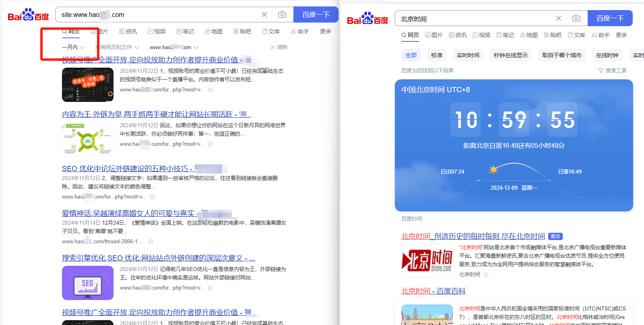Switch to 笔记 tab in left window
Viewport: 644px width, 325px height.
point(185,31)
